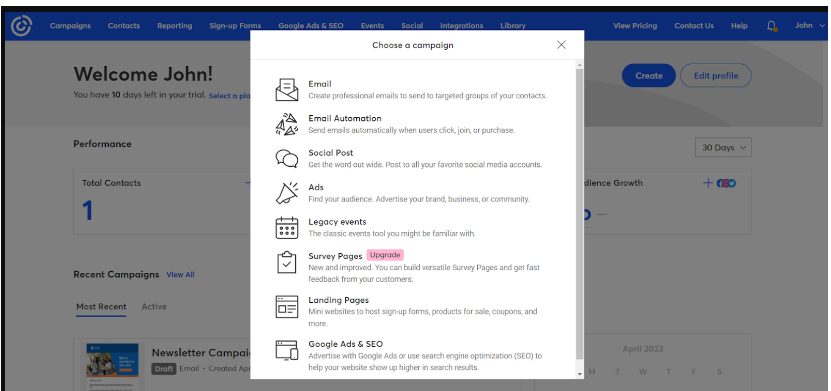Click the social network icons in Audience Growth
This screenshot has height=391, width=831.
click(727, 183)
